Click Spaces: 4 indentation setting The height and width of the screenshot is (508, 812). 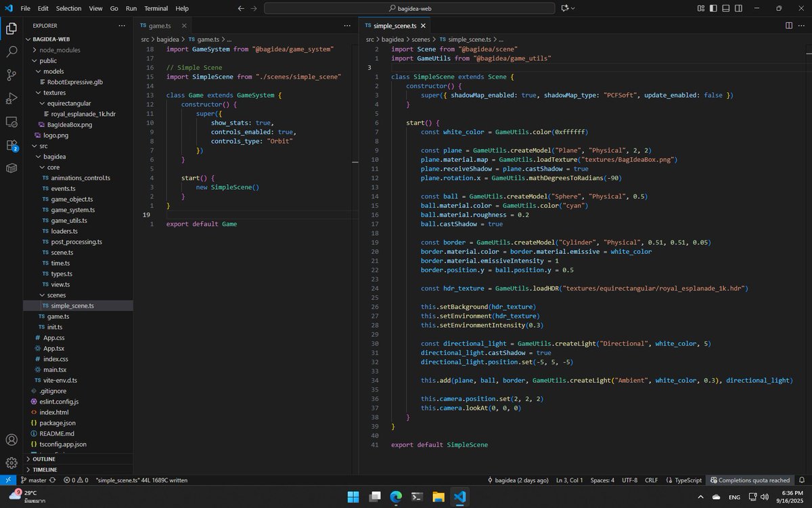coord(602,480)
